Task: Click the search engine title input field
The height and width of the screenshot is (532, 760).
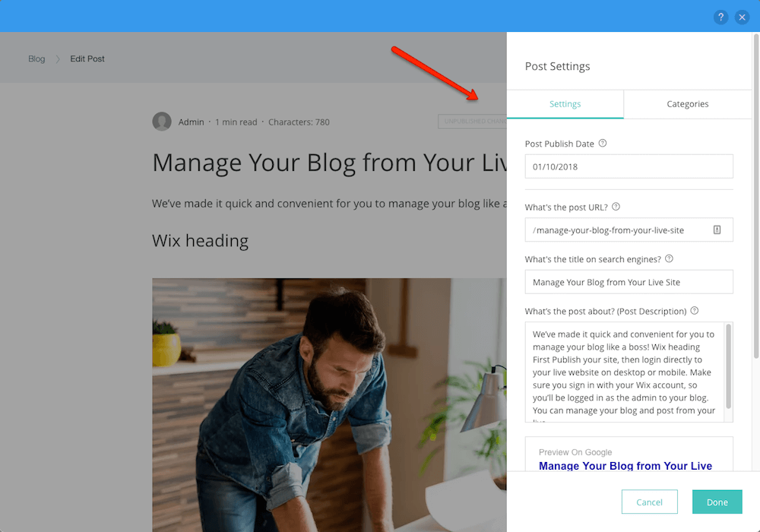Action: pos(629,282)
